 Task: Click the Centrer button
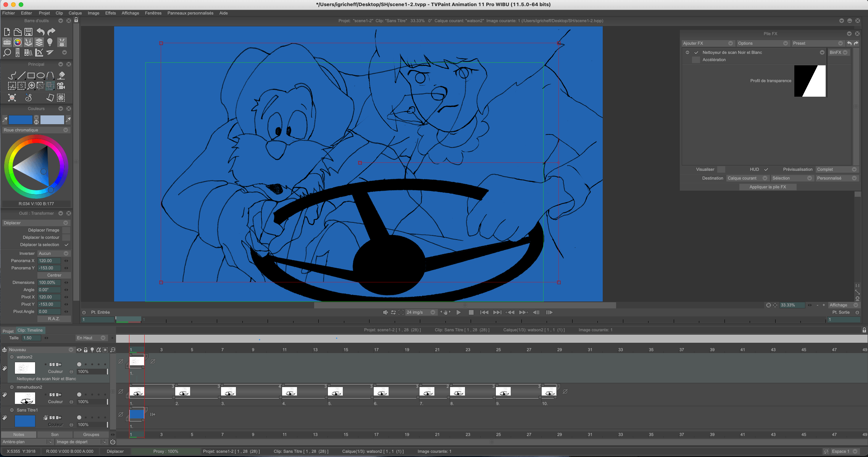tap(54, 275)
